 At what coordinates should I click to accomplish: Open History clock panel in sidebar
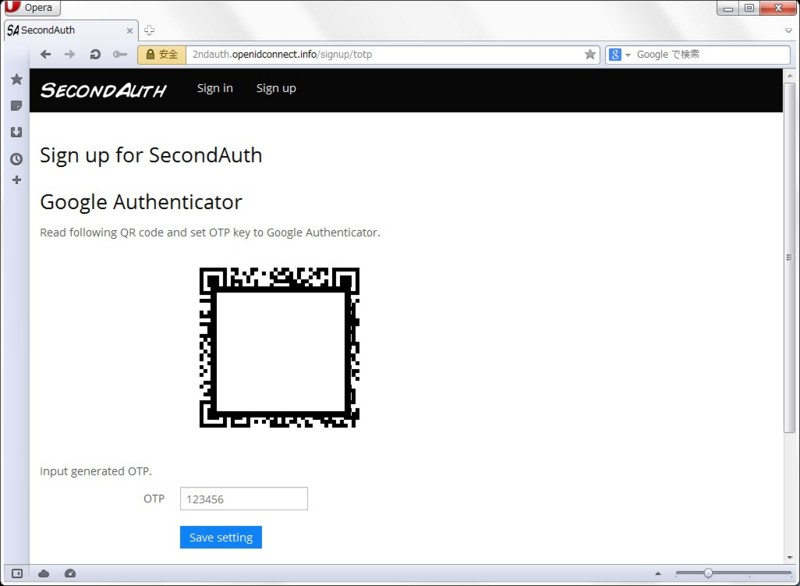pyautogui.click(x=16, y=159)
